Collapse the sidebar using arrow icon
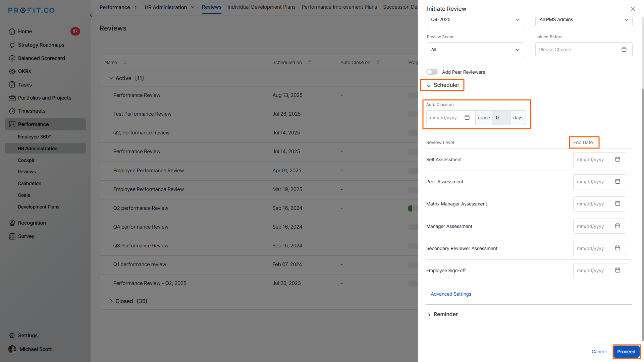 pos(91,15)
